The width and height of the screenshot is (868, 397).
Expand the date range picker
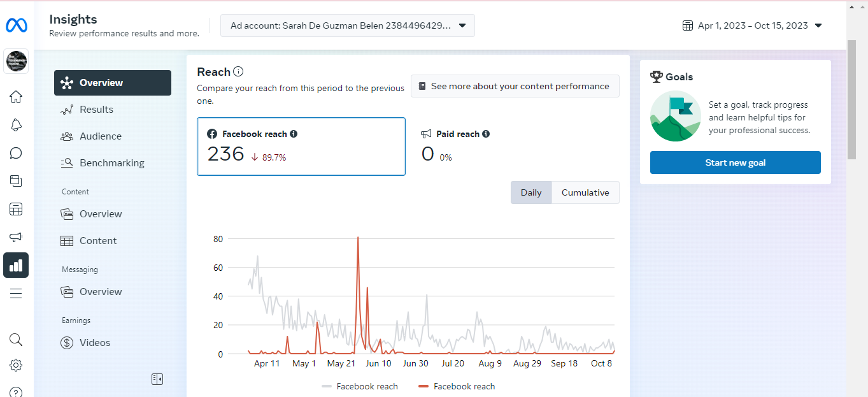tap(752, 25)
